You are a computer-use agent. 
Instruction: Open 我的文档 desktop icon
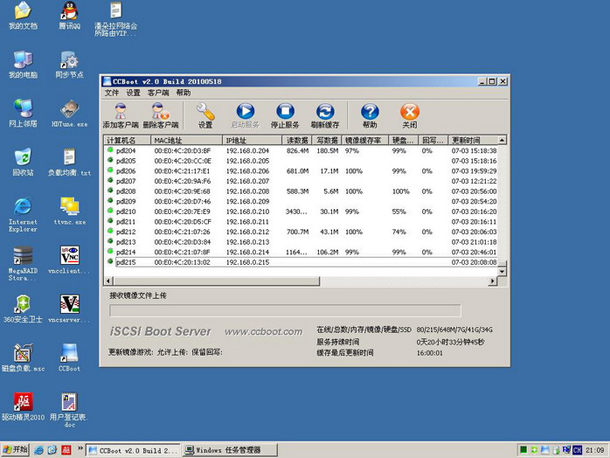(23, 16)
